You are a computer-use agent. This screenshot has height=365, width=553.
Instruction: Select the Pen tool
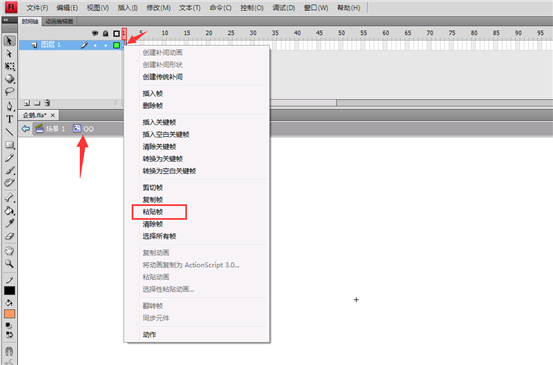9,106
